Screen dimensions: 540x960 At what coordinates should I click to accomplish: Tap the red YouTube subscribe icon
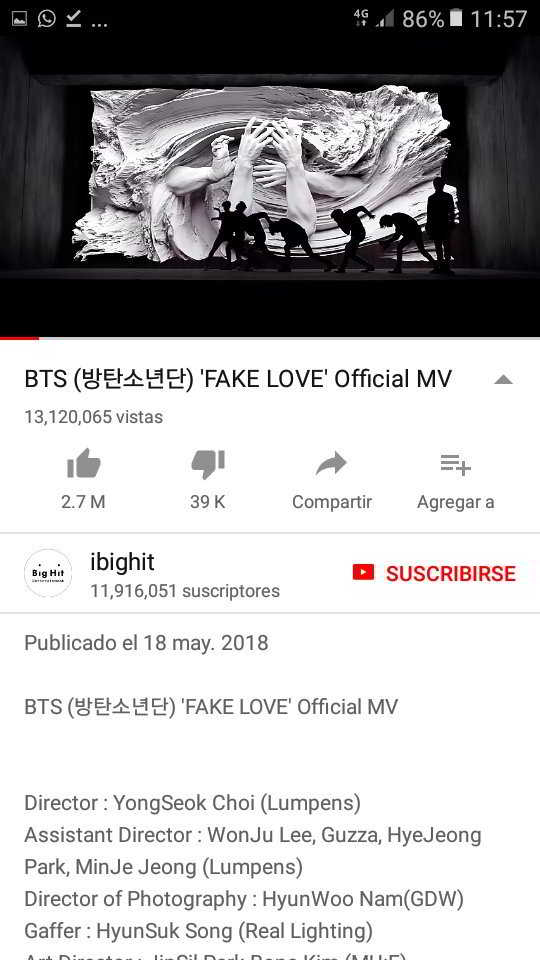click(x=363, y=572)
